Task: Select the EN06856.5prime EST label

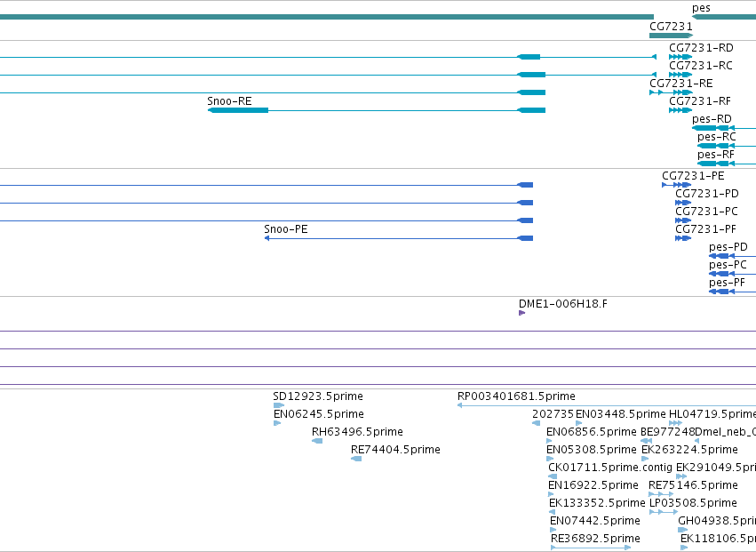Action: [x=592, y=432]
